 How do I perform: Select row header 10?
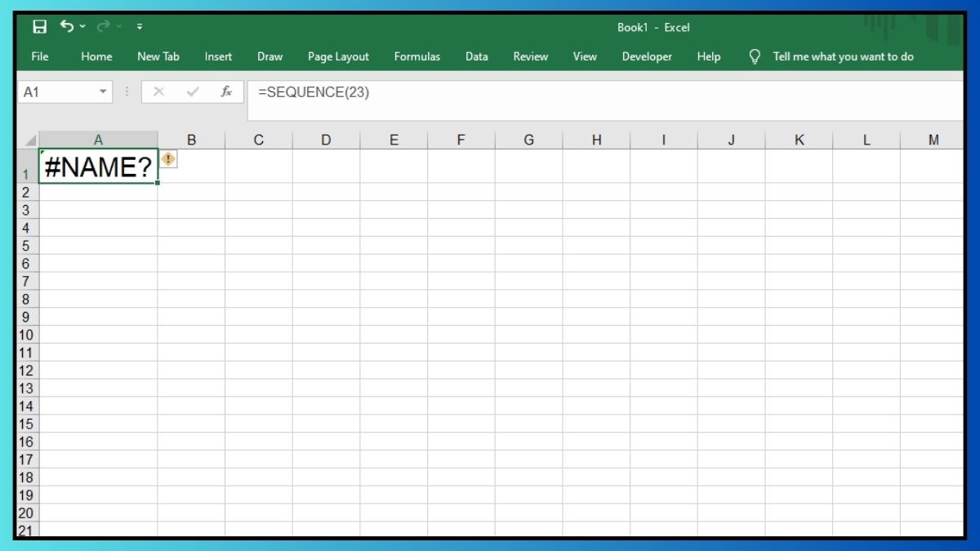click(x=26, y=335)
